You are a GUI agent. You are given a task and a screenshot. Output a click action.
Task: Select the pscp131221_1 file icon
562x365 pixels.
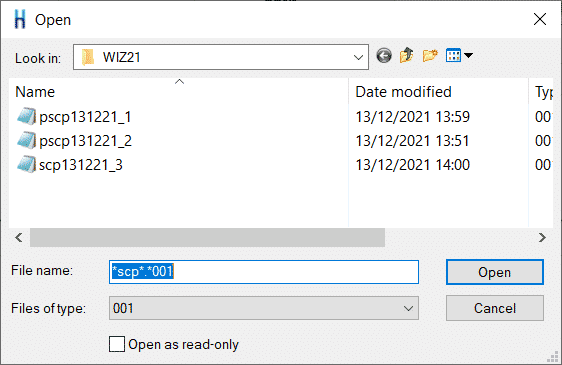[x=27, y=117]
